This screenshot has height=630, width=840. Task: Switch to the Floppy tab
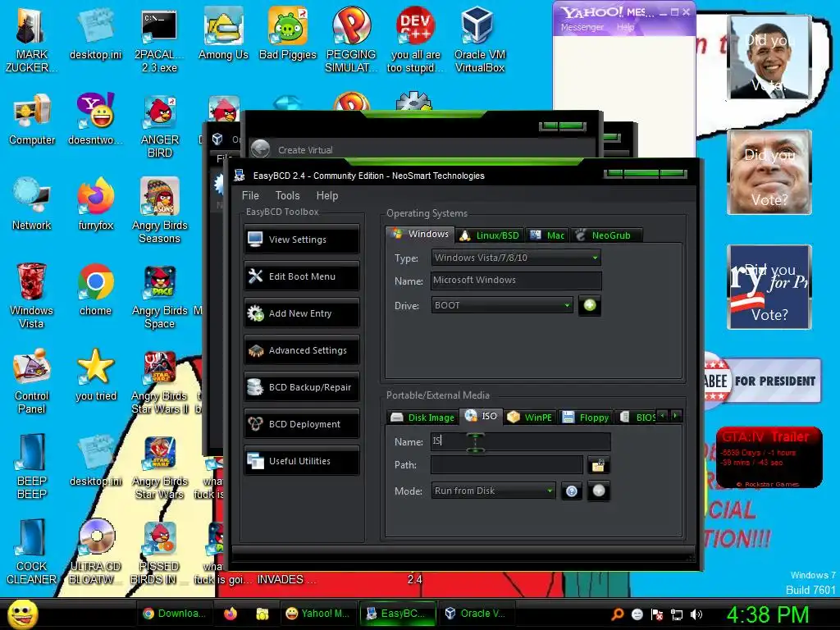[586, 418]
